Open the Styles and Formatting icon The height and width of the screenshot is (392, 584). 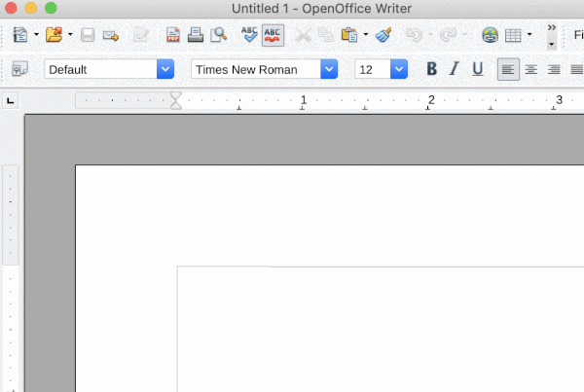click(x=19, y=69)
